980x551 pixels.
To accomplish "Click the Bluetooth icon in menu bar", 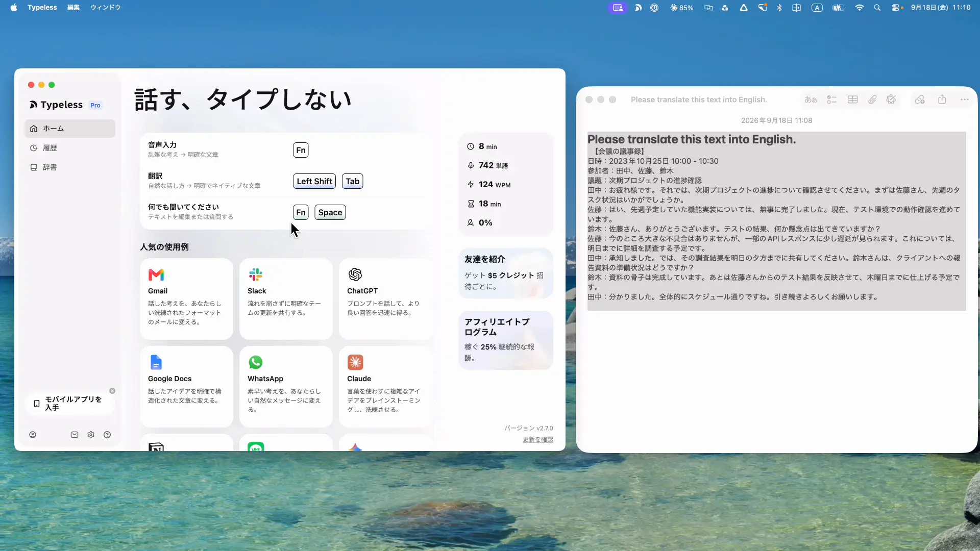I will 779,8.
